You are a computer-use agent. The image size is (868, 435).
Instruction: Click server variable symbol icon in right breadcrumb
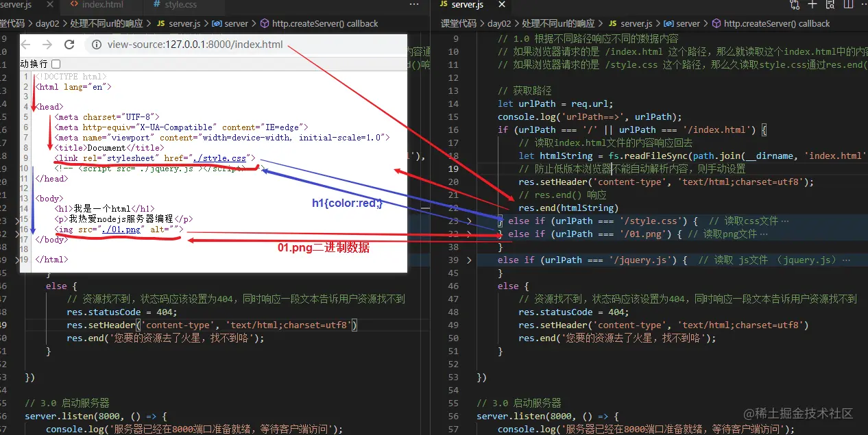[668, 23]
